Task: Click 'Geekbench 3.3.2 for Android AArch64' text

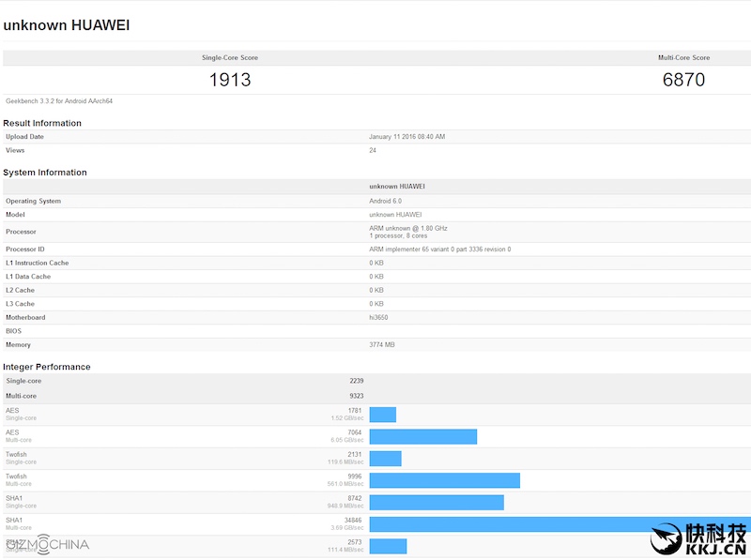Action: tap(59, 101)
